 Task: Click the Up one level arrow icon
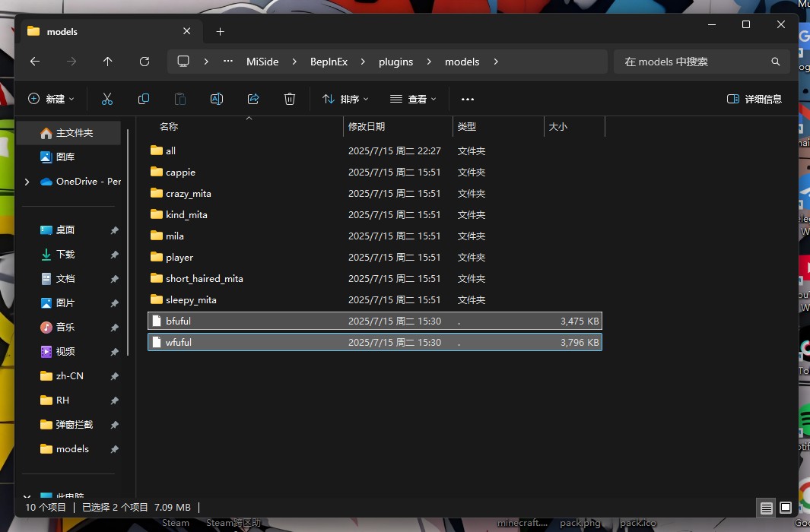[107, 62]
